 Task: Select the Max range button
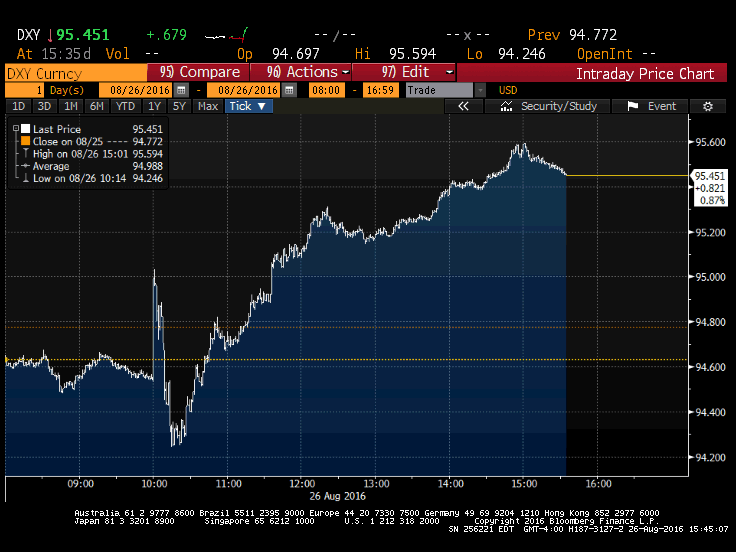(x=207, y=106)
